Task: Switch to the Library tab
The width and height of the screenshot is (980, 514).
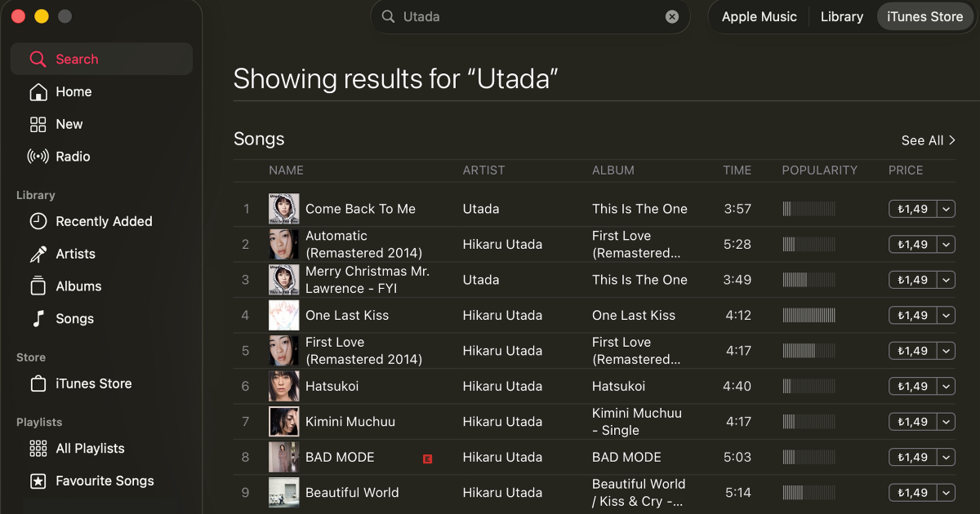Action: pos(842,16)
